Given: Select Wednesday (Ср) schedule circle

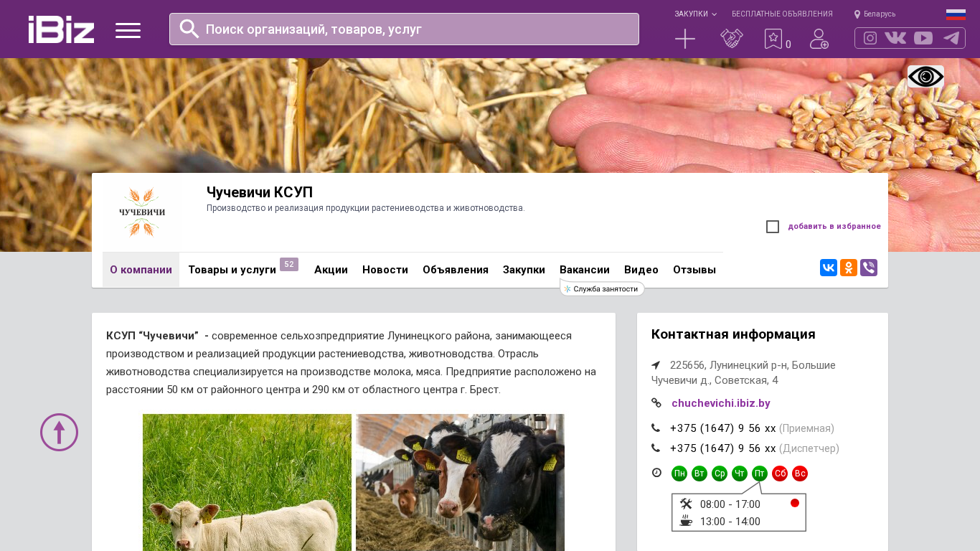Looking at the screenshot, I should pyautogui.click(x=720, y=474).
